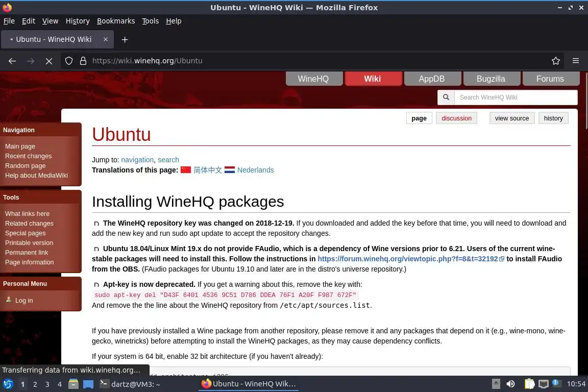
Task: Open the Main page sidebar link
Action: pyautogui.click(x=20, y=146)
